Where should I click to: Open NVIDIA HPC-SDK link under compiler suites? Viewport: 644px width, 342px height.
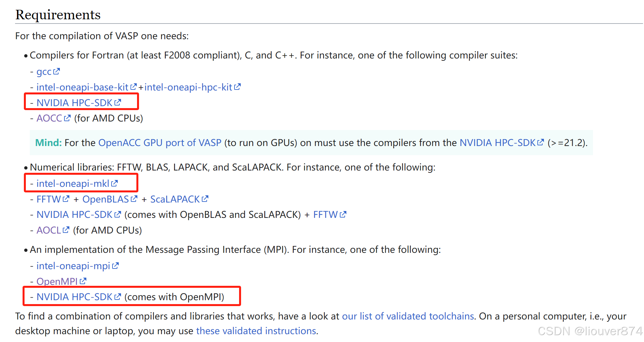(74, 103)
